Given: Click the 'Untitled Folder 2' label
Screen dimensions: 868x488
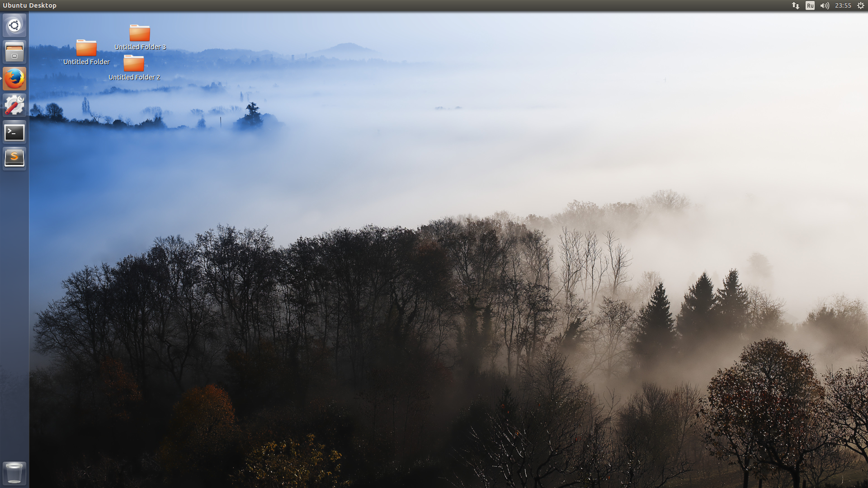Looking at the screenshot, I should click(134, 77).
